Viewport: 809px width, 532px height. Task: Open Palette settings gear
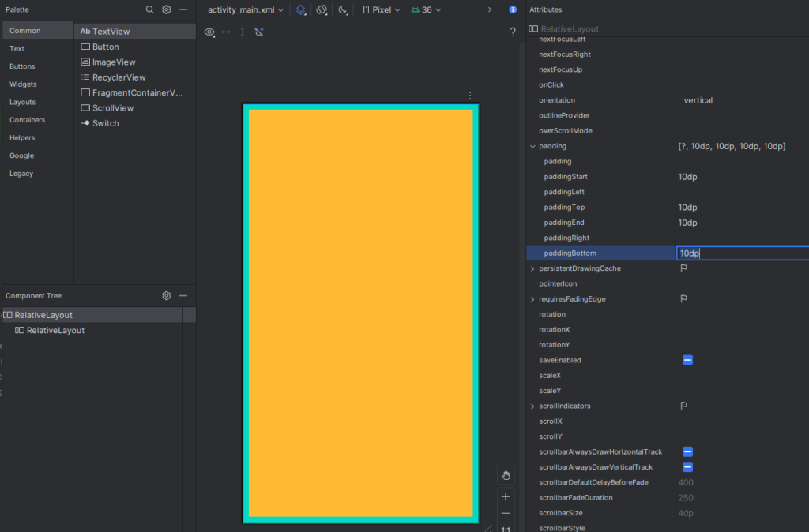coord(166,9)
